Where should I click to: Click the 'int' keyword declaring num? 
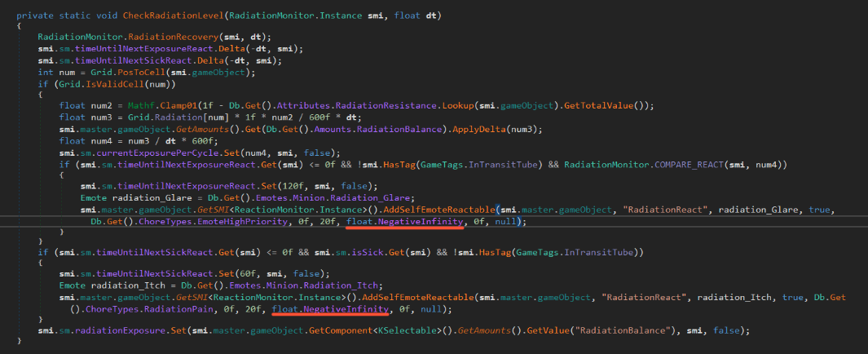[45, 73]
